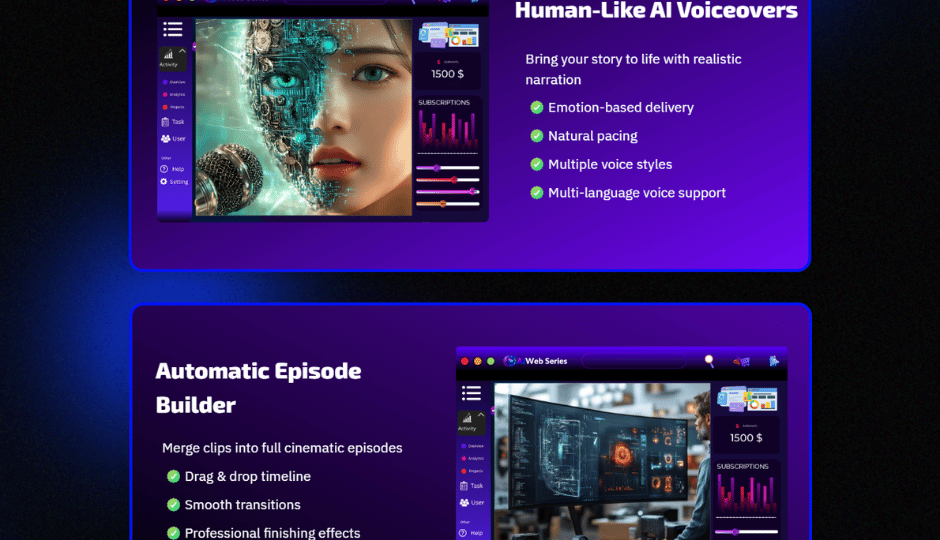
Task: Click the magnifier search icon in AI Web Series window
Action: [709, 361]
